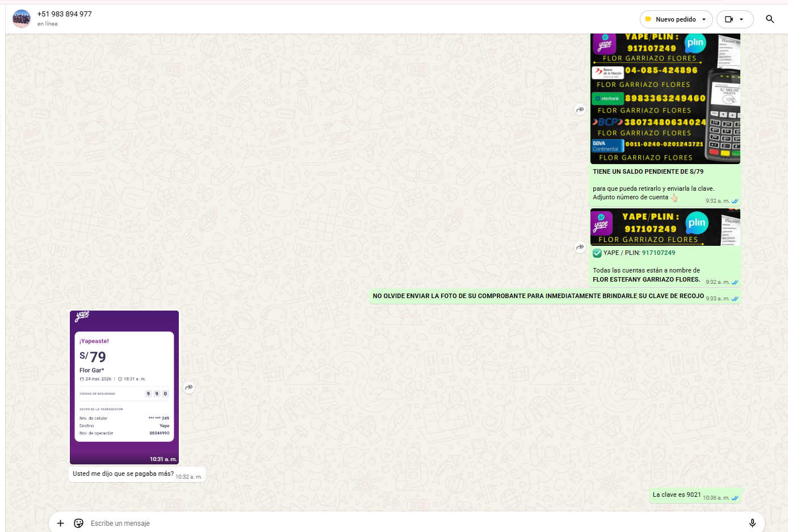Click the microphone voice message icon
The width and height of the screenshot is (788, 532).
(x=752, y=523)
